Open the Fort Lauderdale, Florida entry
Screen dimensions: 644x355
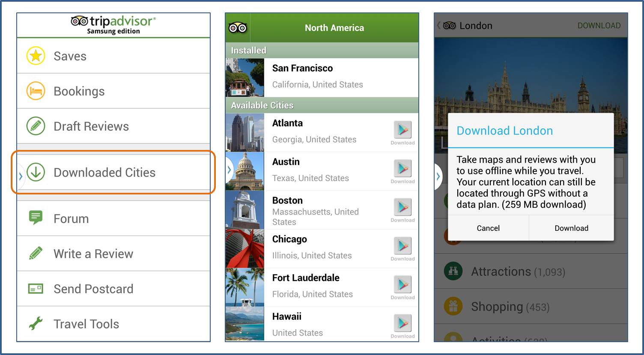pos(322,287)
